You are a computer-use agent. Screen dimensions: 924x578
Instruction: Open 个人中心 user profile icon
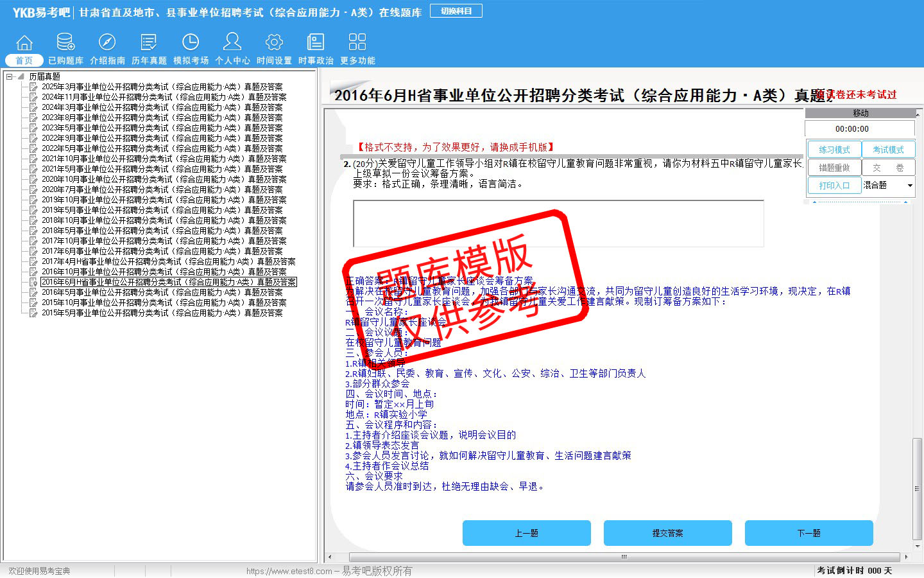click(232, 43)
